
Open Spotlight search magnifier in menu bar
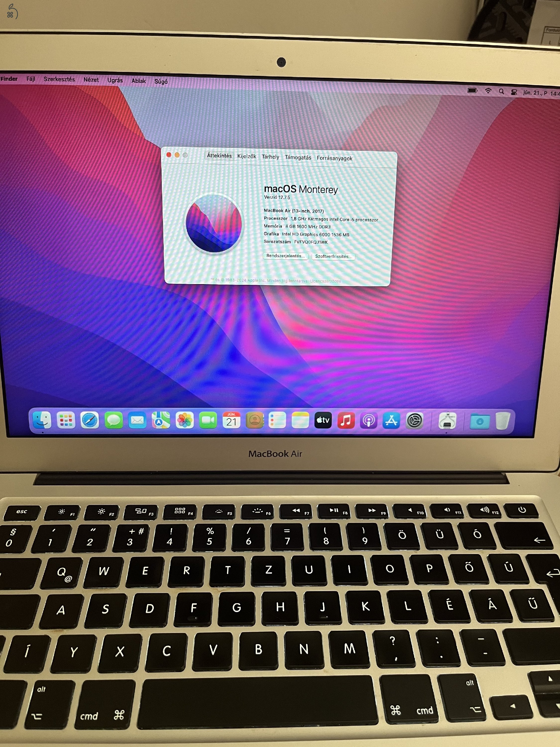501,92
